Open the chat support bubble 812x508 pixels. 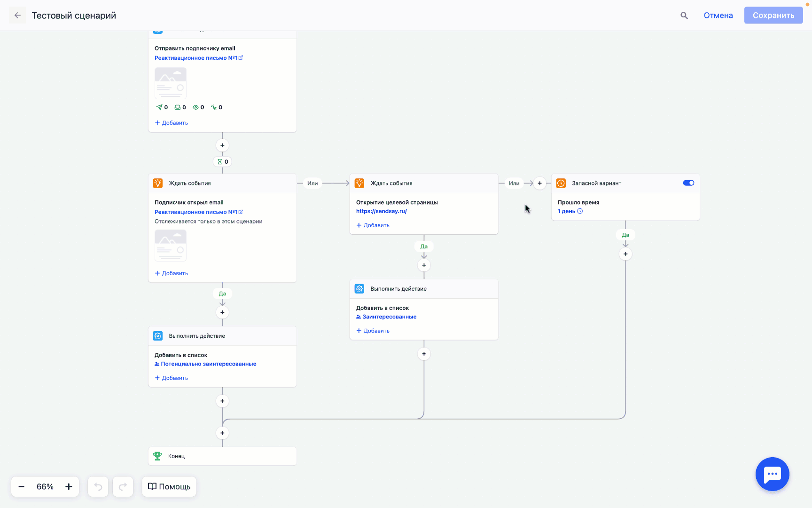[x=772, y=474]
